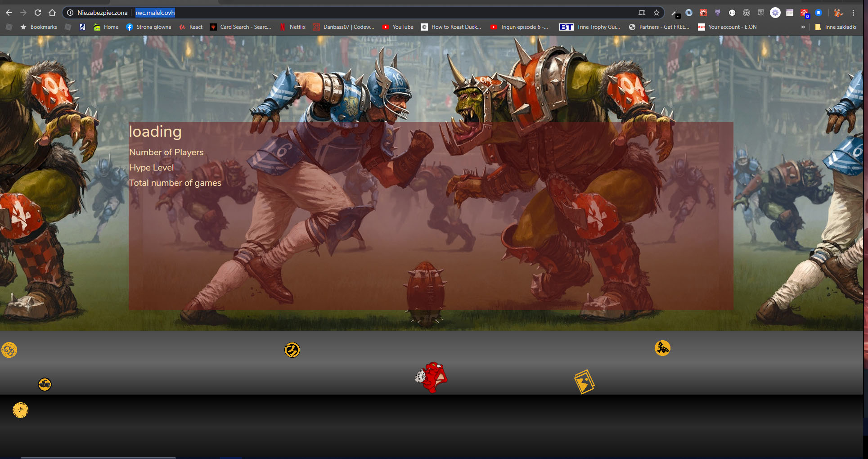
Task: Click the blue bookmark extension icon
Action: pos(819,13)
